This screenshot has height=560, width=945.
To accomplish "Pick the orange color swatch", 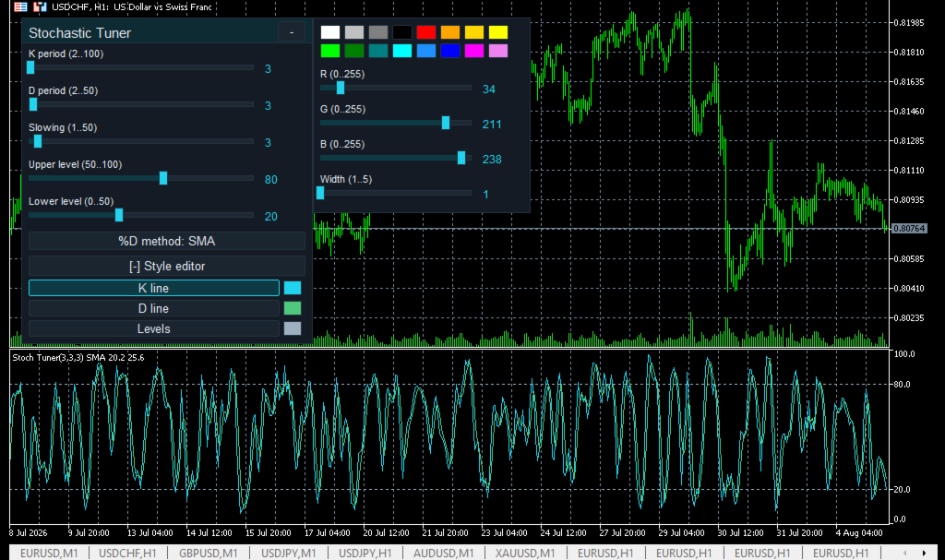I will (450, 32).
